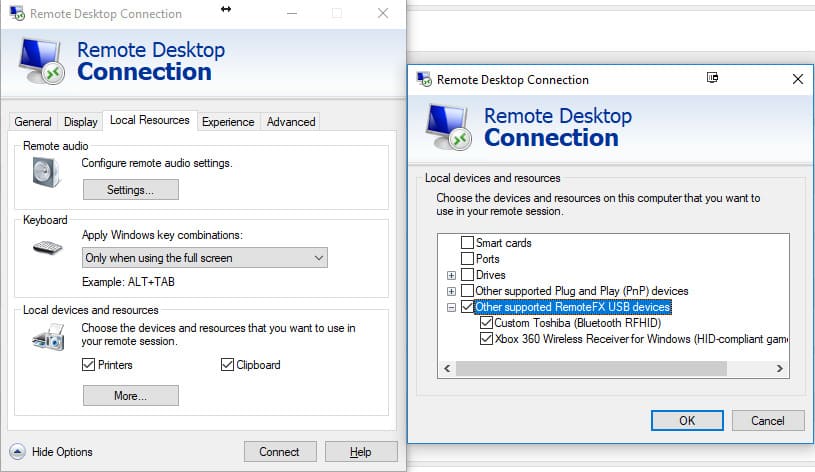The height and width of the screenshot is (472, 815).
Task: Click the monitor logo in the devices dialog banner
Action: click(x=449, y=127)
